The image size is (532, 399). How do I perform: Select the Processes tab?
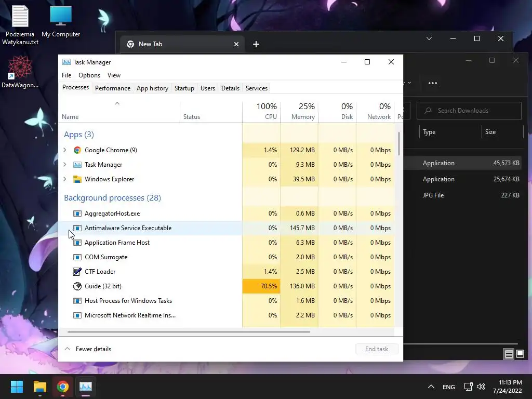pyautogui.click(x=75, y=87)
